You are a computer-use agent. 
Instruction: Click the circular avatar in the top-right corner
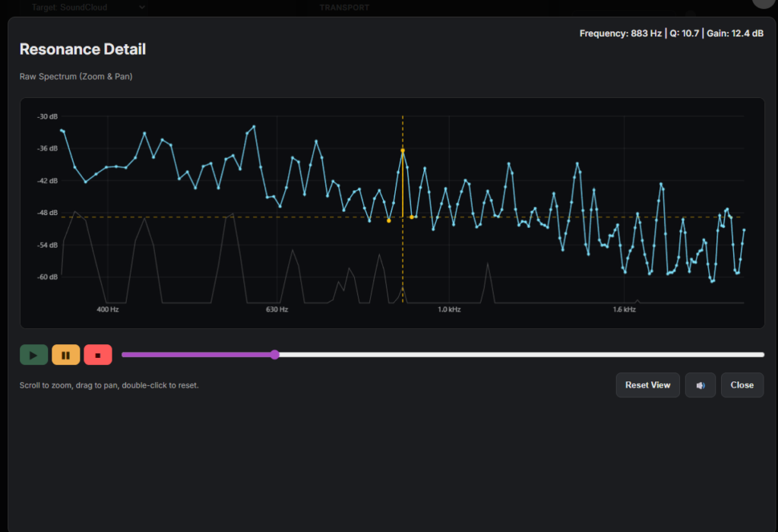(x=762, y=4)
